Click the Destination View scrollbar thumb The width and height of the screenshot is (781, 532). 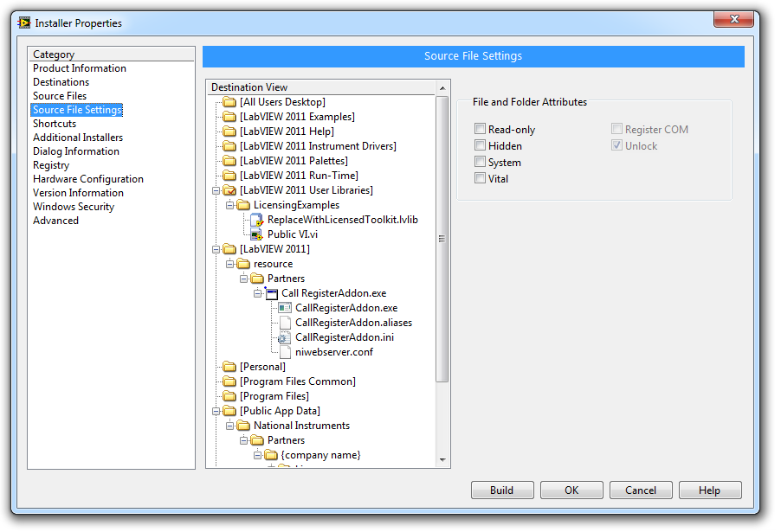pos(442,240)
